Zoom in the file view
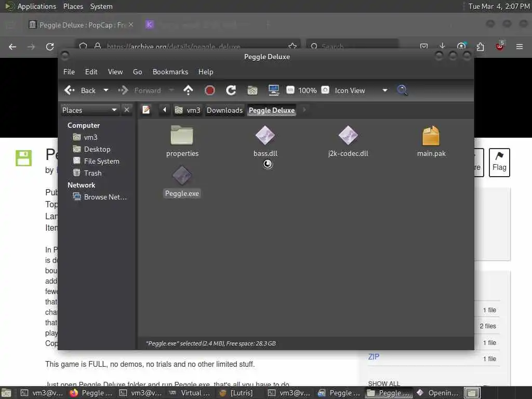This screenshot has height=399, width=532. pyautogui.click(x=325, y=90)
